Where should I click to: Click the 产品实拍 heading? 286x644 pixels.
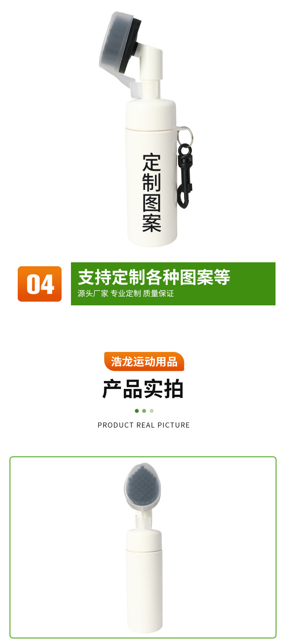tap(143, 389)
